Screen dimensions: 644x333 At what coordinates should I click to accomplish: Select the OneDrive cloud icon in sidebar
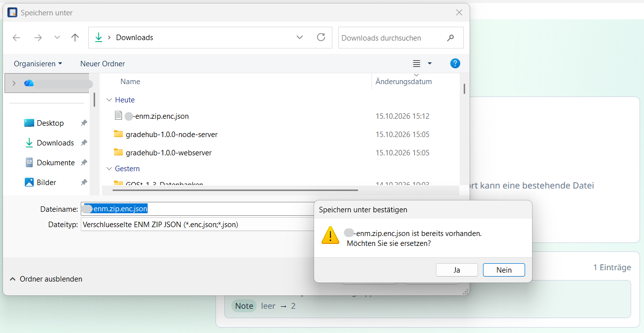29,83
